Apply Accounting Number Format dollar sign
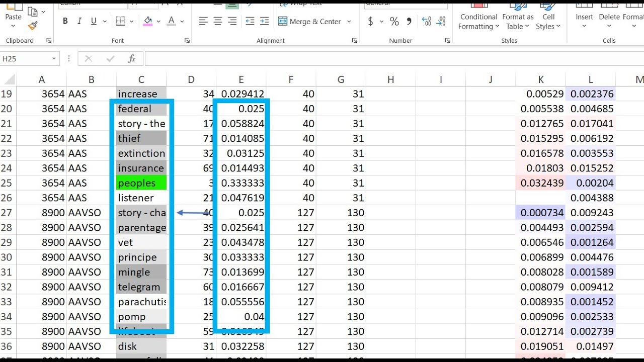Viewport: 644px width, 362px height. pyautogui.click(x=371, y=22)
